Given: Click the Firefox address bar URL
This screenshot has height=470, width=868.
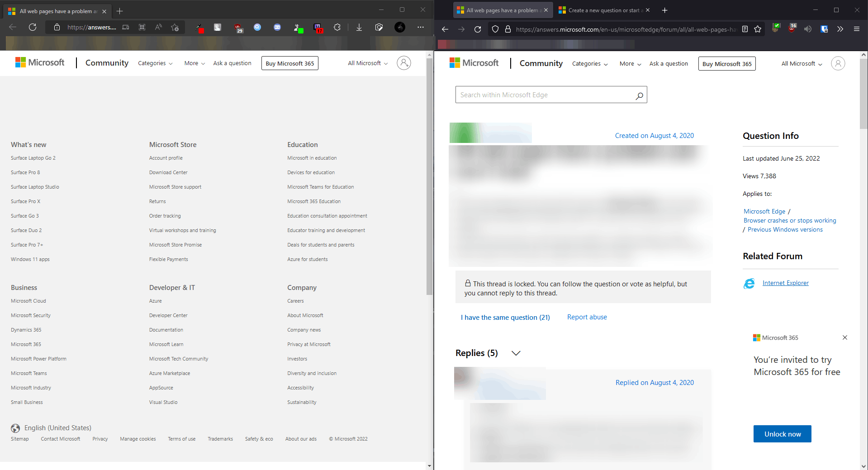Looking at the screenshot, I should (626, 29).
